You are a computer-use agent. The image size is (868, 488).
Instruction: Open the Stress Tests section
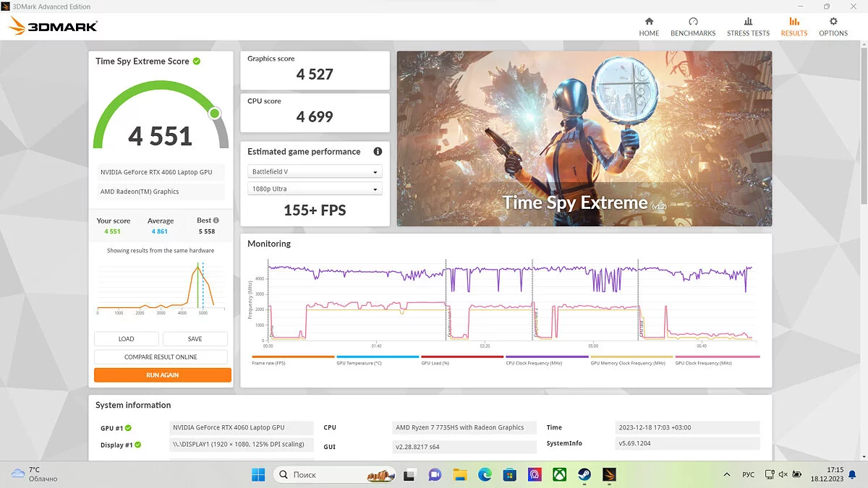point(748,27)
